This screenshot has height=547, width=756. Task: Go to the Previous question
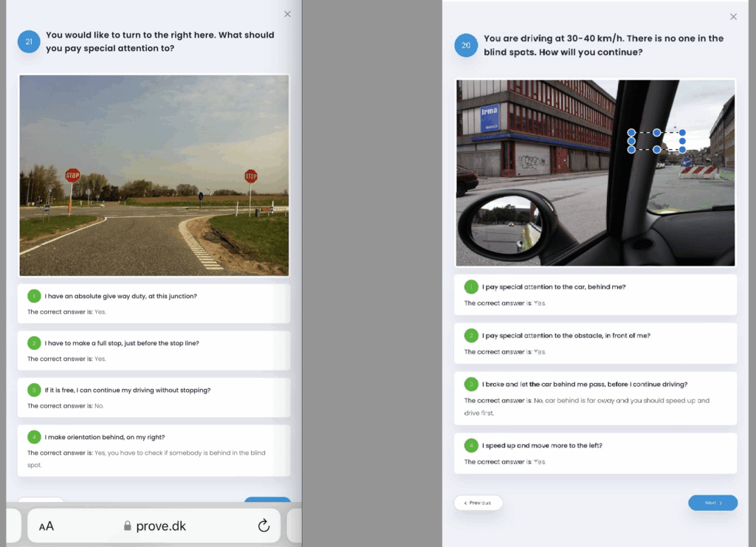point(478,503)
